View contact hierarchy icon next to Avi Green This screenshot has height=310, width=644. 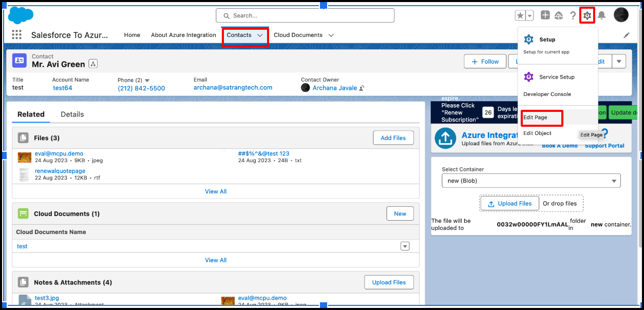click(93, 64)
